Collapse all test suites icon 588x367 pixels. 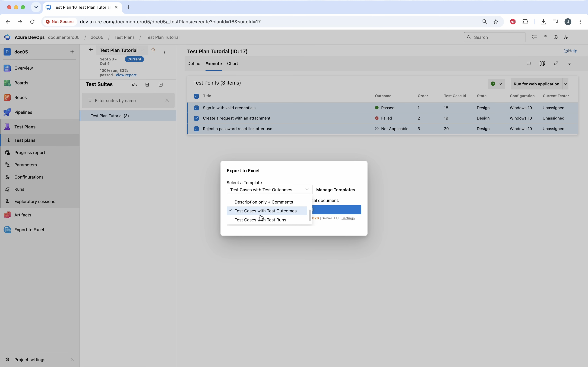pos(161,85)
